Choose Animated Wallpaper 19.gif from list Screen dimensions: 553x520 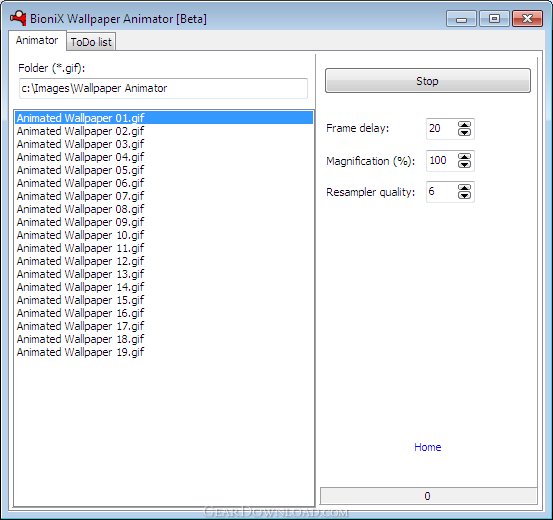pyautogui.click(x=80, y=352)
